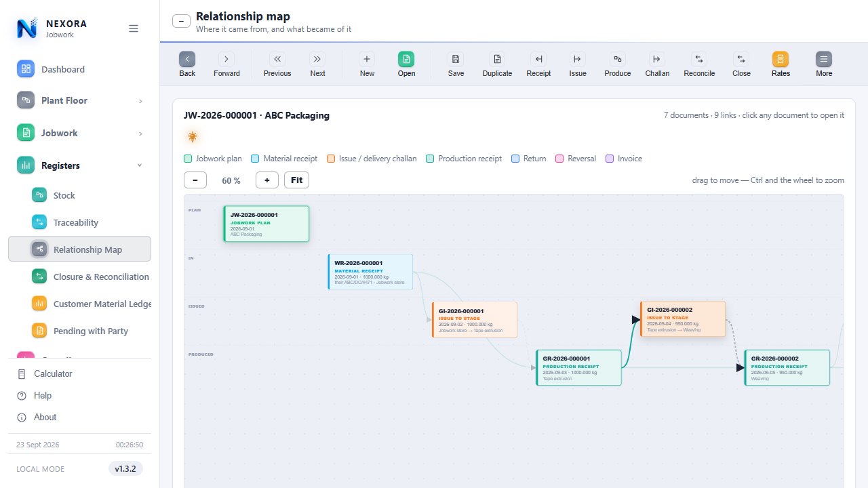Click the Duplicate icon

pyautogui.click(x=497, y=59)
